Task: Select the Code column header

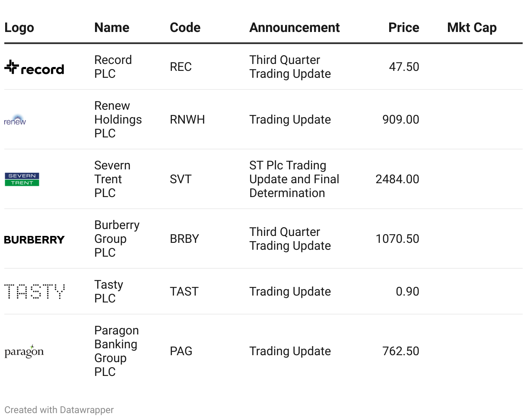Action: tap(185, 28)
